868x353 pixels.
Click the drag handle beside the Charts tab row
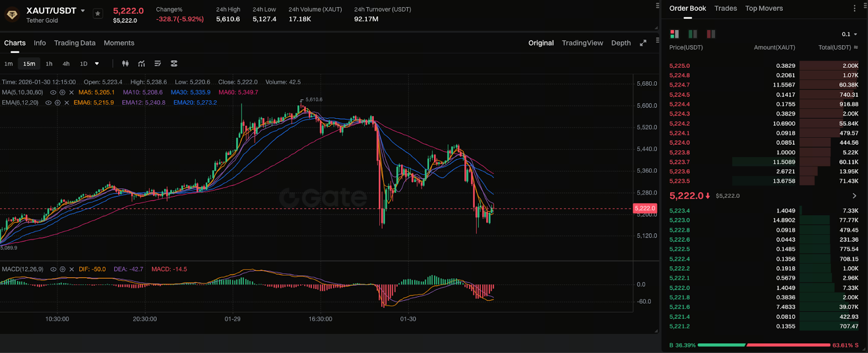(x=658, y=40)
